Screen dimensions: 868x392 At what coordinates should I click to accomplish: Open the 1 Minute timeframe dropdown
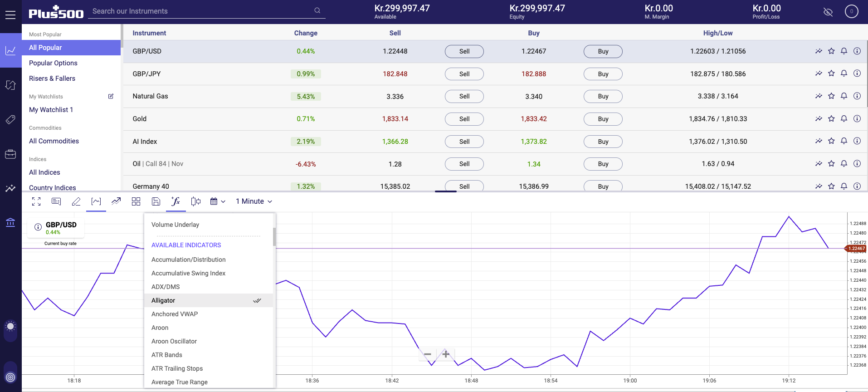(x=254, y=201)
